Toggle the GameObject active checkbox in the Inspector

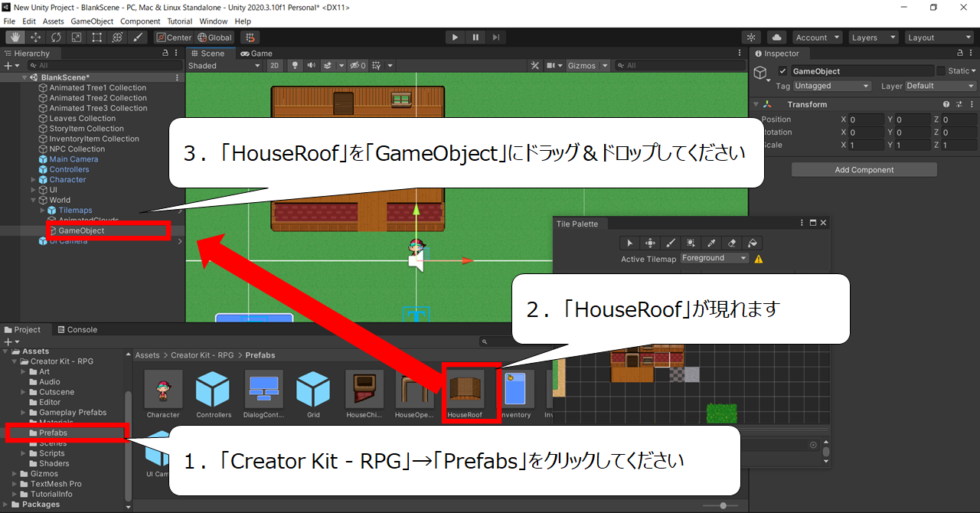coord(782,71)
